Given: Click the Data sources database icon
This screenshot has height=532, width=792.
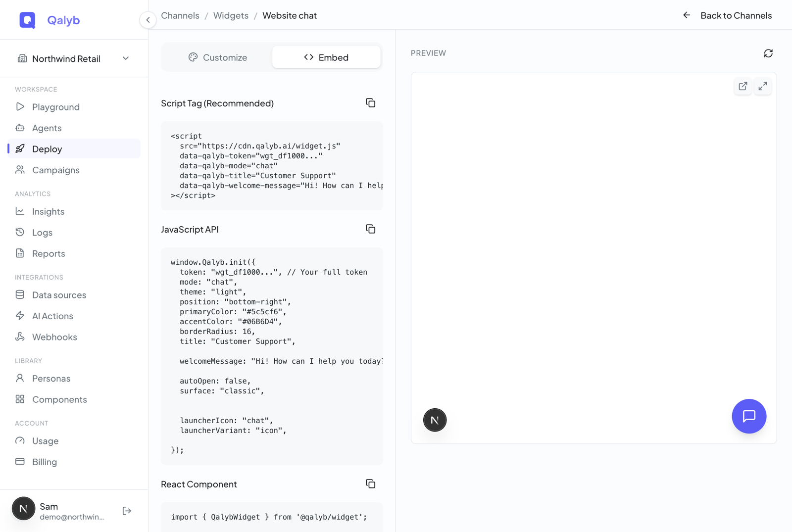Looking at the screenshot, I should pyautogui.click(x=20, y=295).
